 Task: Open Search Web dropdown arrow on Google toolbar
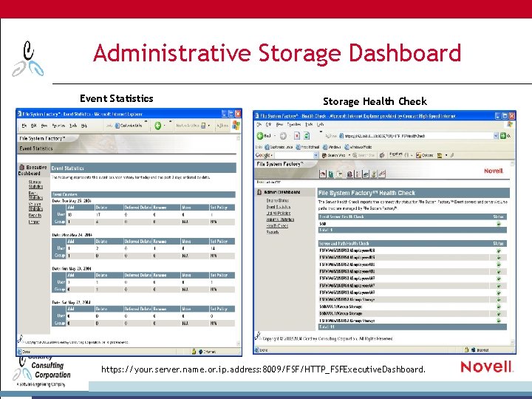click(349, 155)
